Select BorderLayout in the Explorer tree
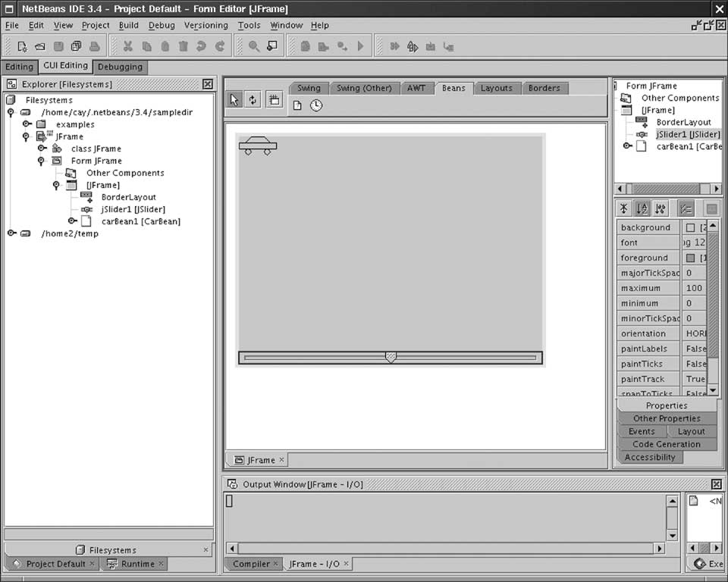 129,197
